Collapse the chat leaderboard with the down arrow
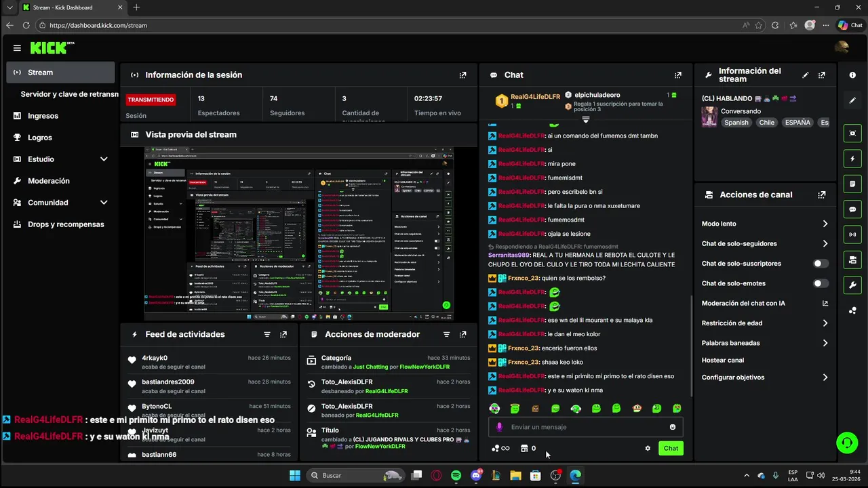The image size is (868, 488). (586, 119)
